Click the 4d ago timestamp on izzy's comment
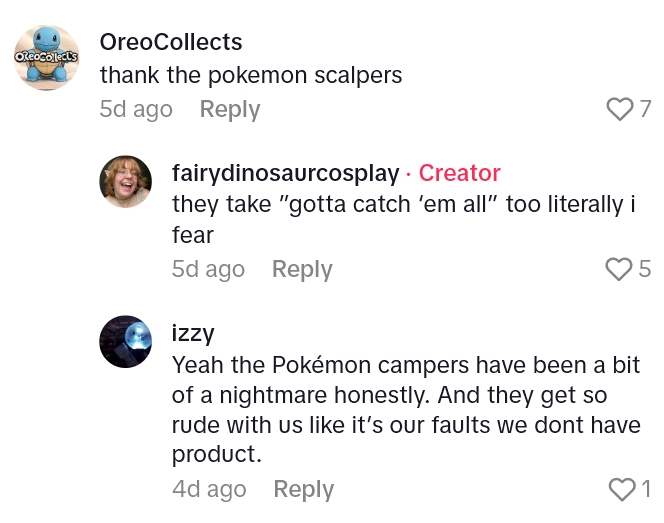Viewport: 664px width, 523px height. coord(208,489)
